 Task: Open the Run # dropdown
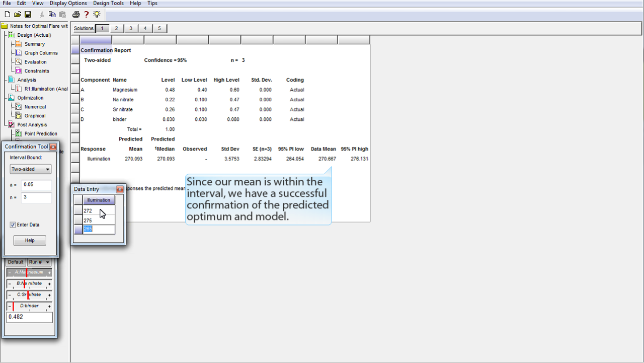39,262
